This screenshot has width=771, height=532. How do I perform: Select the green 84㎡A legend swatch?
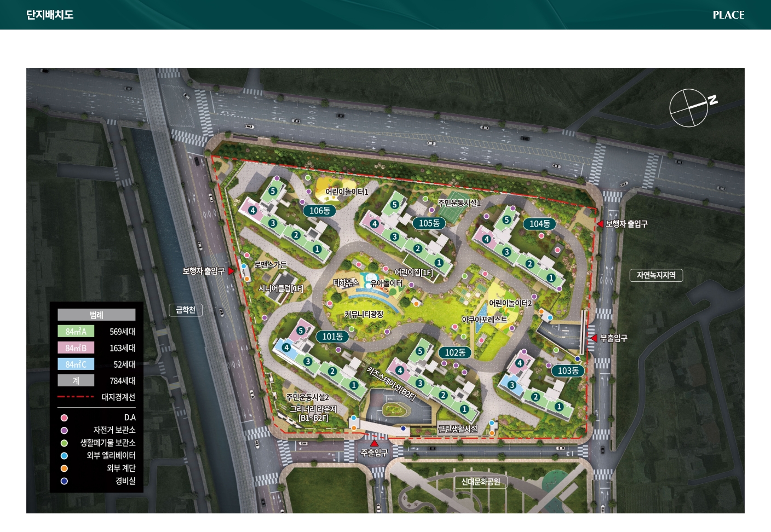click(76, 331)
